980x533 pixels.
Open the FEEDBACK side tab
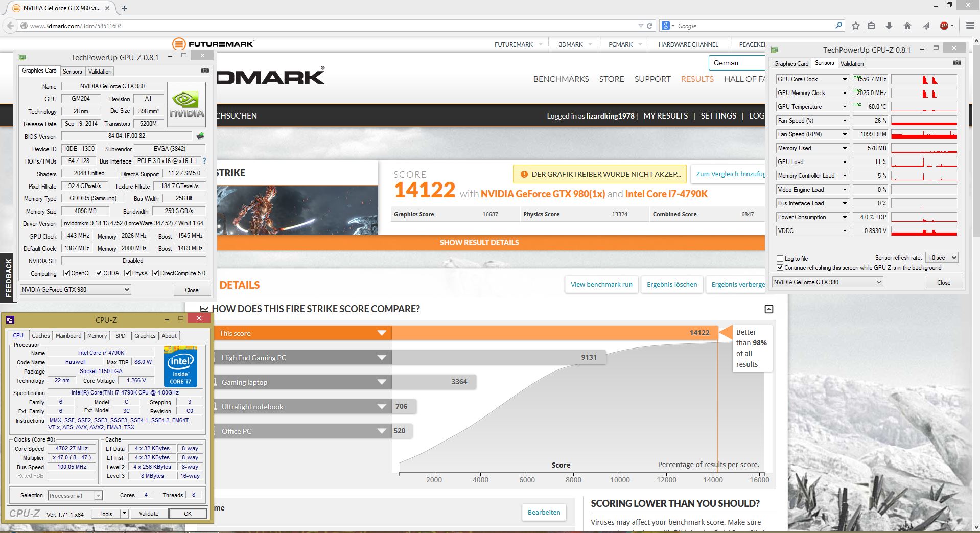tap(7, 277)
